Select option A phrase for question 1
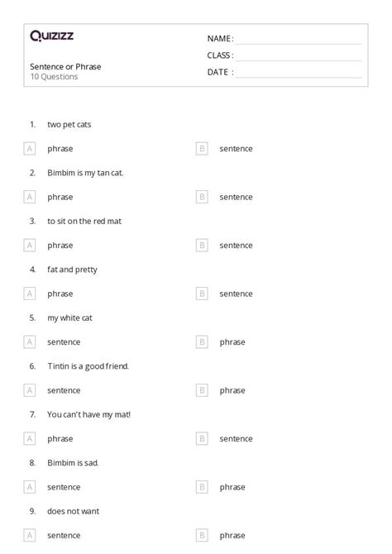Viewport: 392px width, 554px height. pyautogui.click(x=30, y=149)
